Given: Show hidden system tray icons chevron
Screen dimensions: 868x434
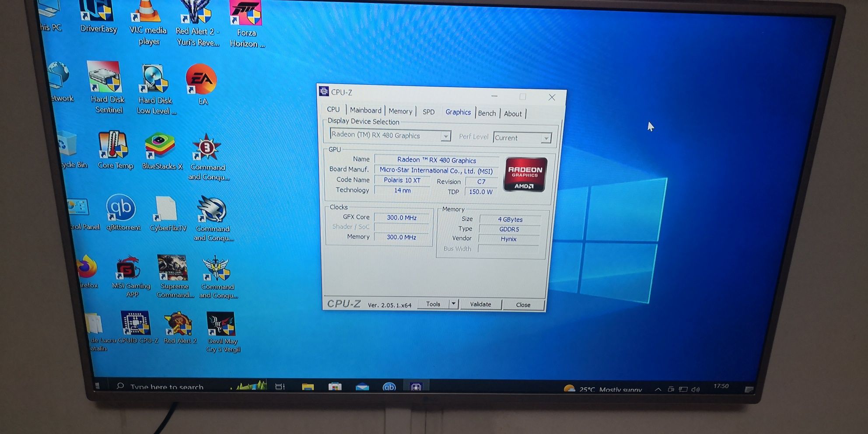Looking at the screenshot, I should click(x=658, y=389).
